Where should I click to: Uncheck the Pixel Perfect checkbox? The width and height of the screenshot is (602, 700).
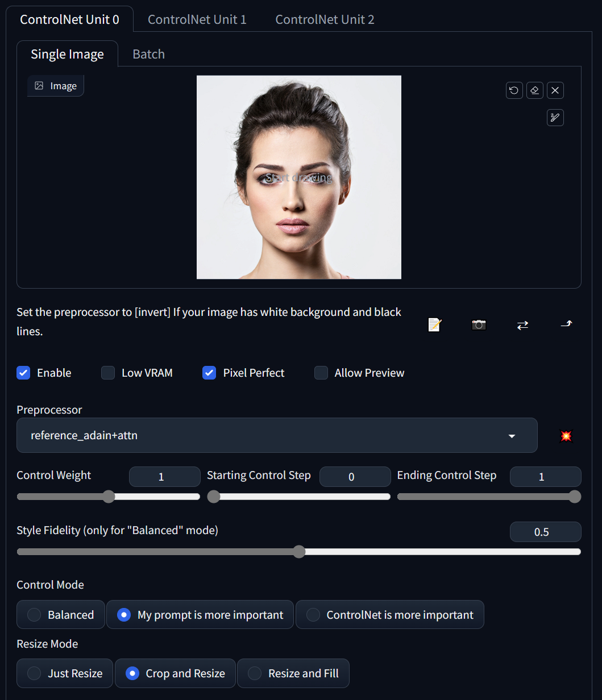(x=209, y=373)
